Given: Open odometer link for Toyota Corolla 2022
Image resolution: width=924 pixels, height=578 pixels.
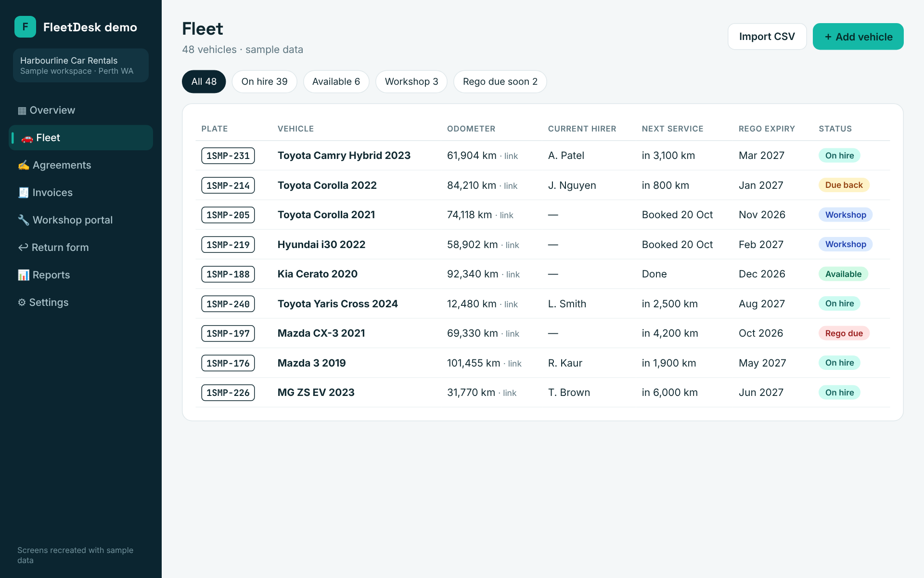Looking at the screenshot, I should [511, 186].
